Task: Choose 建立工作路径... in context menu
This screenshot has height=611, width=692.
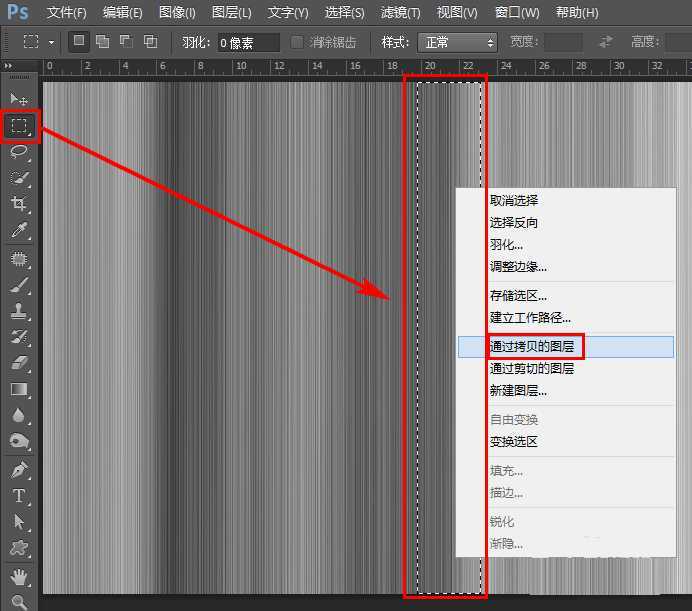Action: [565, 317]
